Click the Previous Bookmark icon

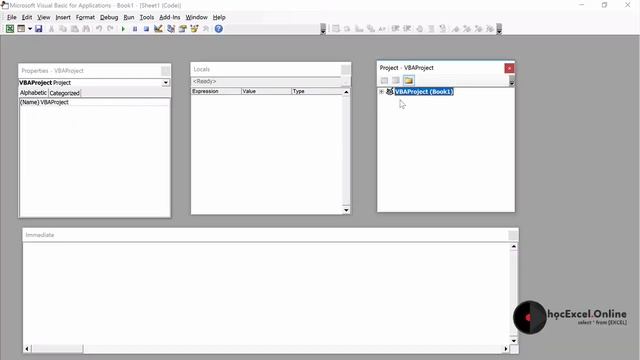tap(478, 29)
